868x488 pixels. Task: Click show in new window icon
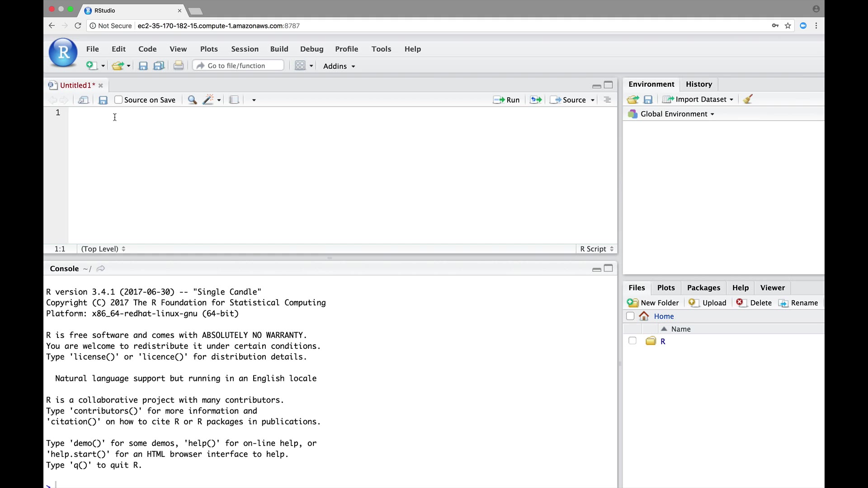(83, 100)
